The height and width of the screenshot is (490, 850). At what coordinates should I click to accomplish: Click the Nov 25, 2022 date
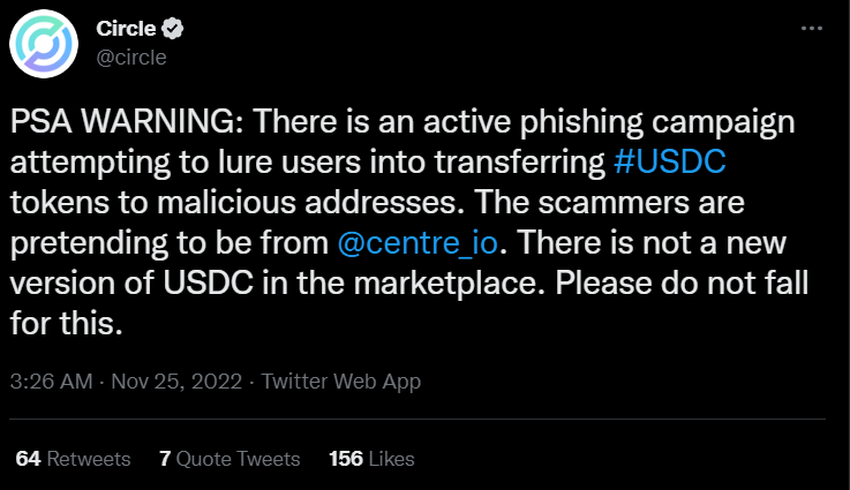click(175, 381)
